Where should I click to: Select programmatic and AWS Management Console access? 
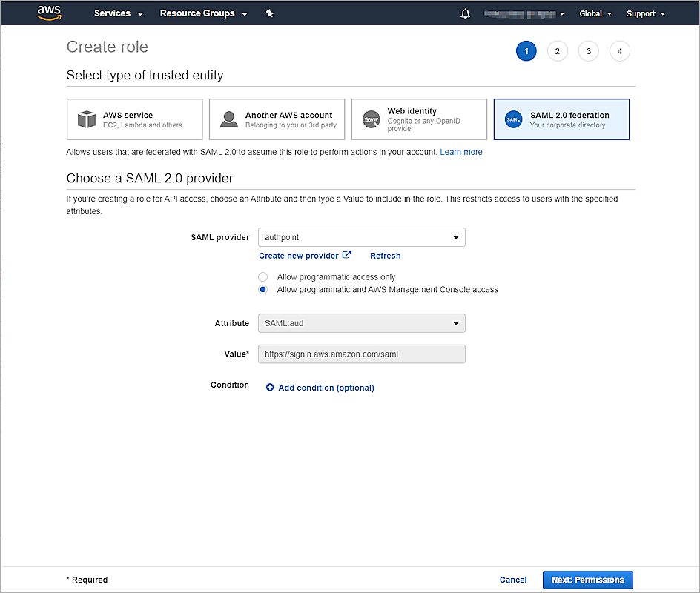263,290
